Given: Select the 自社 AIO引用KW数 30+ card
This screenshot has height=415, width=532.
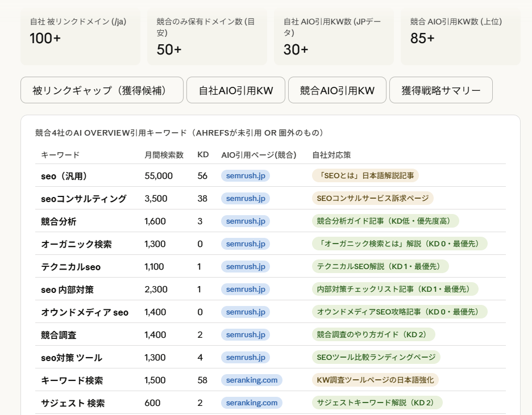Looking at the screenshot, I should click(334, 37).
